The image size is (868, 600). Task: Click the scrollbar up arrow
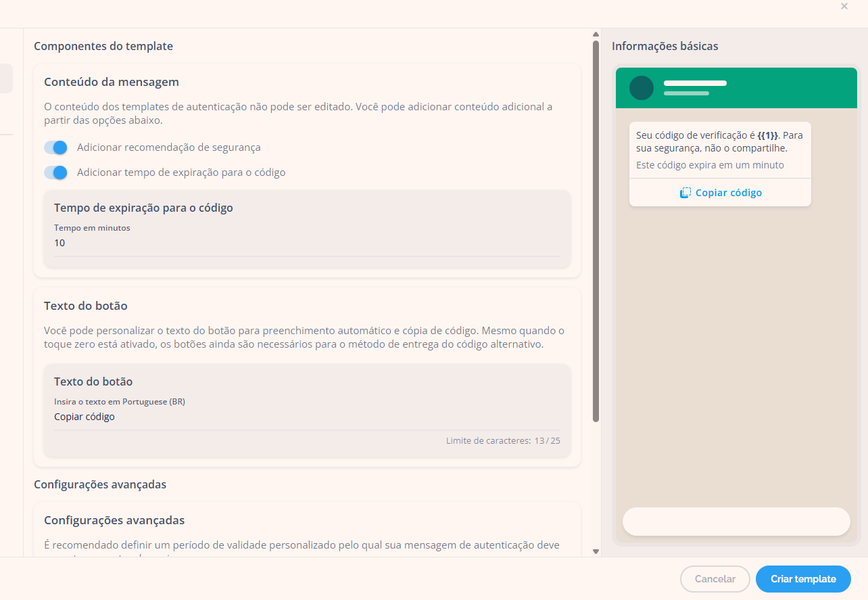coord(596,34)
